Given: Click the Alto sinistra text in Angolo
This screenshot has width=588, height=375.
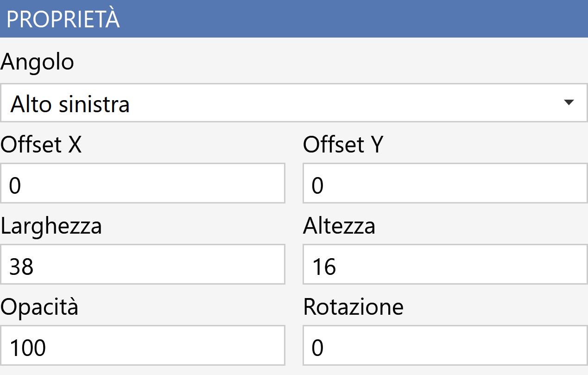Looking at the screenshot, I should (x=70, y=104).
